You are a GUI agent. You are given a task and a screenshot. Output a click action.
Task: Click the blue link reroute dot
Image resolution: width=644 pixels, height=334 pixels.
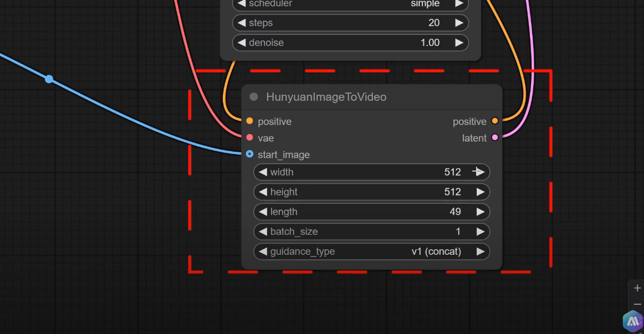[x=49, y=79]
